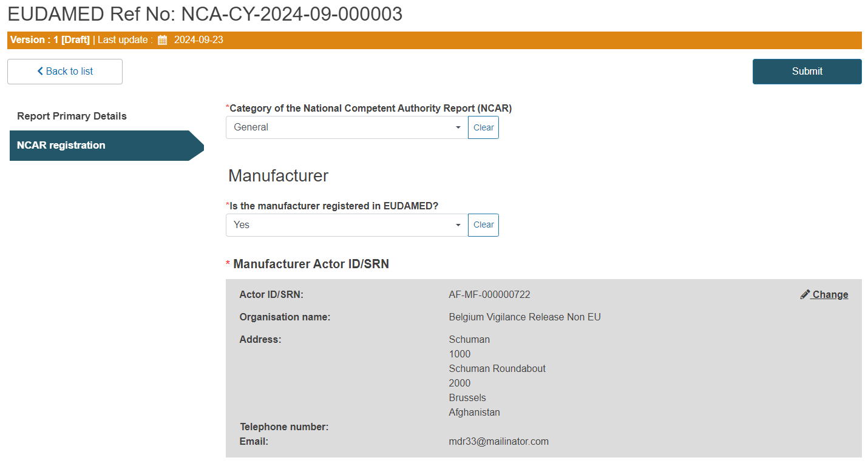Select the NCAR registration section
868x466 pixels.
coord(106,146)
